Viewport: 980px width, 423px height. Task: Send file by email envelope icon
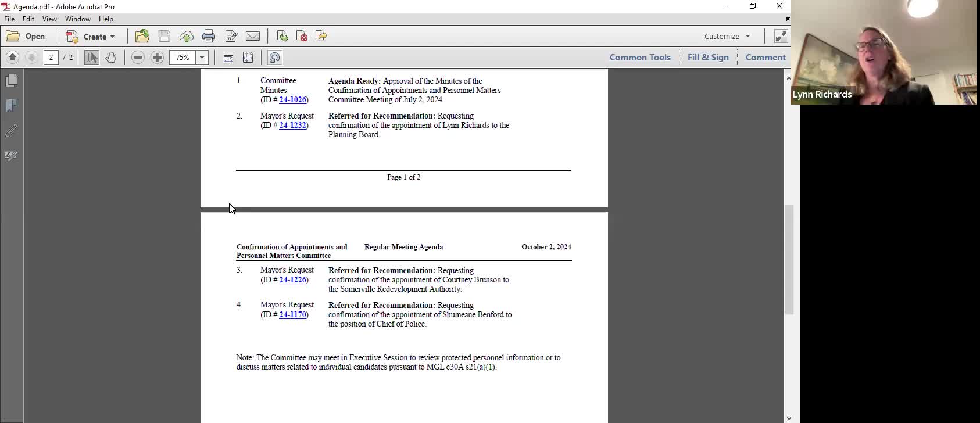coord(253,36)
